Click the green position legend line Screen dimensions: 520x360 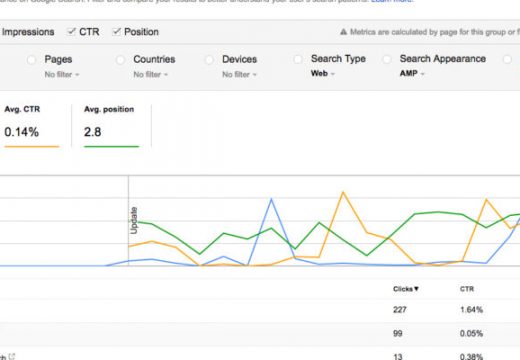(x=111, y=146)
